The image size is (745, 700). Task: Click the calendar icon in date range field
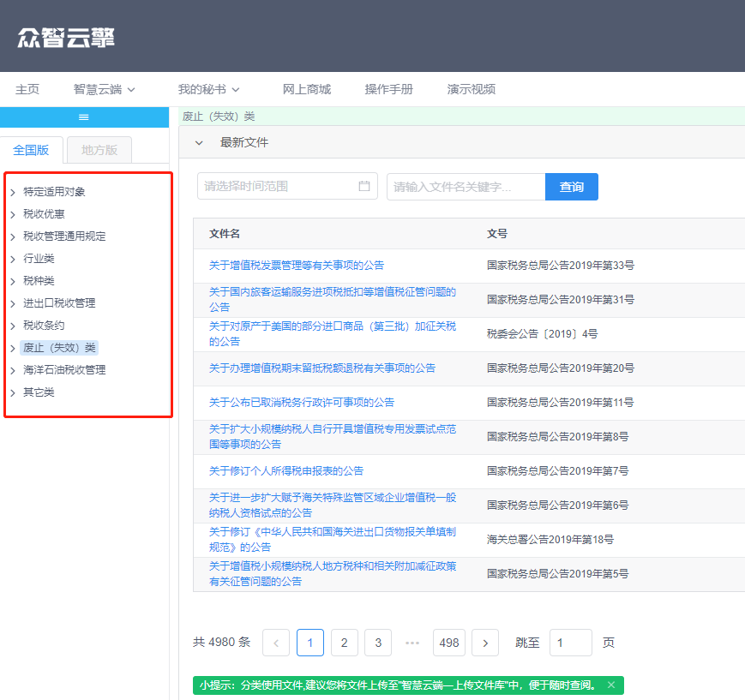pyautogui.click(x=364, y=186)
